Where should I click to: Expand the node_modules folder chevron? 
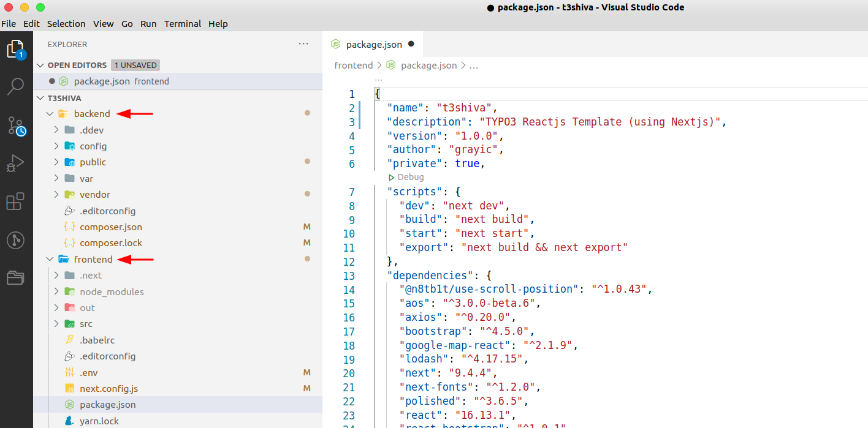click(56, 292)
